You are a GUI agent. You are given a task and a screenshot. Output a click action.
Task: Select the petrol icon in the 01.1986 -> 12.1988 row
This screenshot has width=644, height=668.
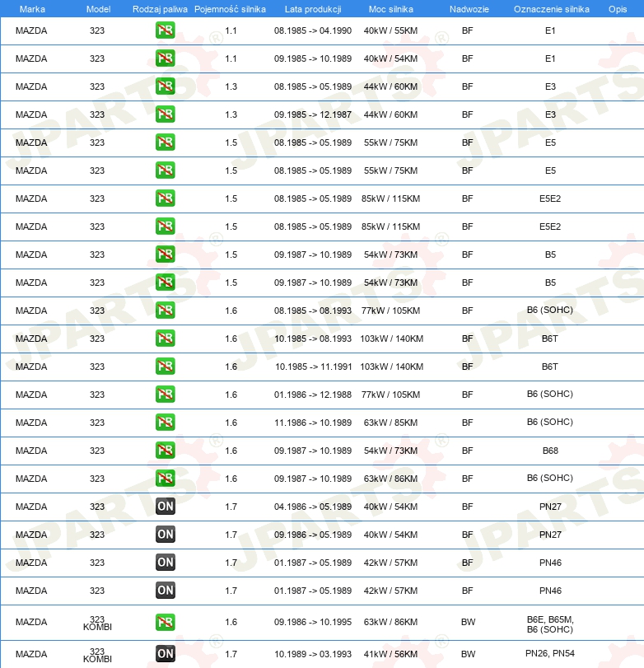point(166,395)
